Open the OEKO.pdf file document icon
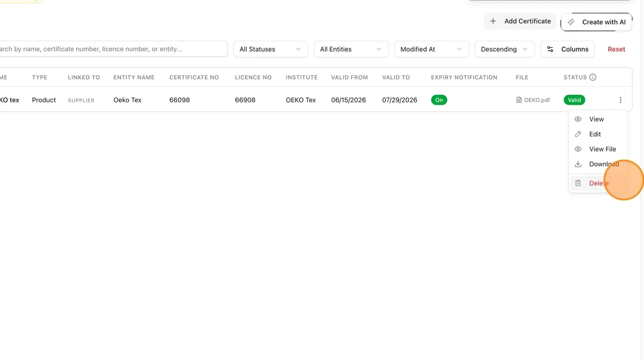Image resolution: width=644 pixels, height=360 pixels. (519, 100)
